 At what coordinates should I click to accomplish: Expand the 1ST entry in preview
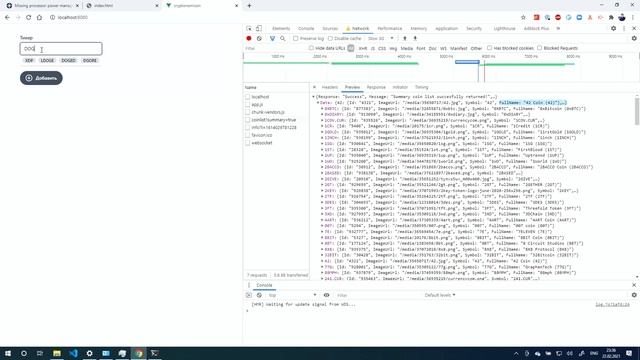[322, 150]
